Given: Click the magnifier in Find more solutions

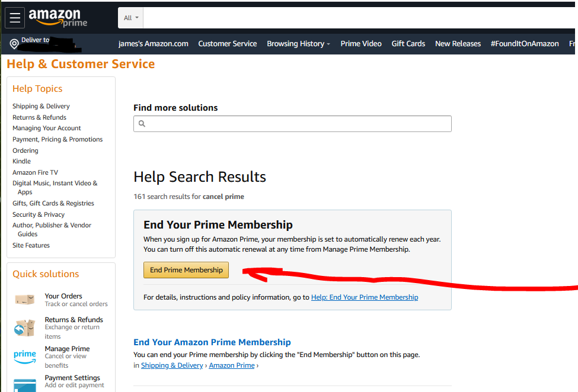Looking at the screenshot, I should coord(142,124).
